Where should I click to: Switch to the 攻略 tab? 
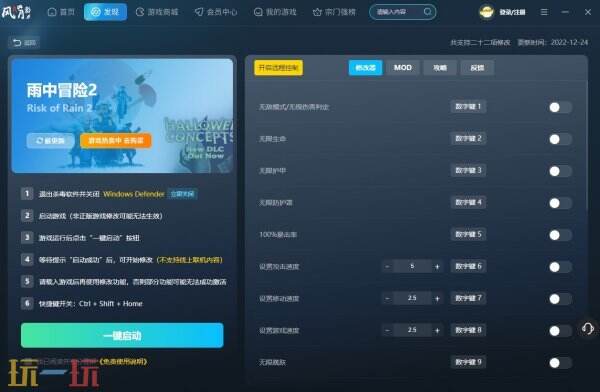440,68
